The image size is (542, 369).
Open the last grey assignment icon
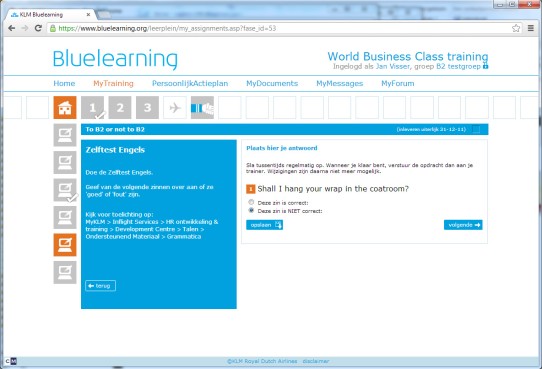point(65,272)
